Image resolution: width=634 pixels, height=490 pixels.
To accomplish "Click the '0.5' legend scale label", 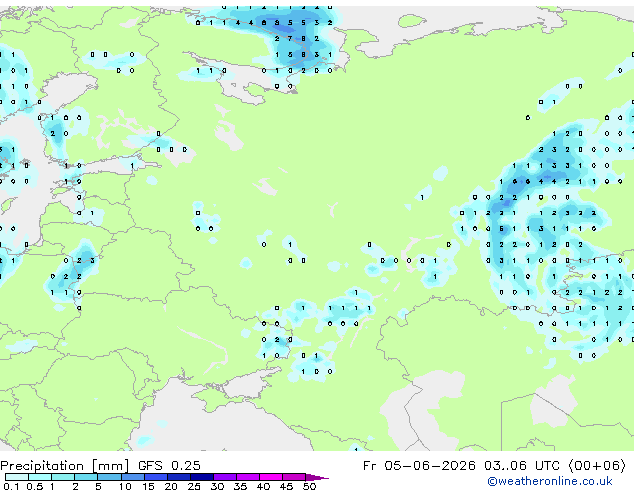I will coord(35,486).
